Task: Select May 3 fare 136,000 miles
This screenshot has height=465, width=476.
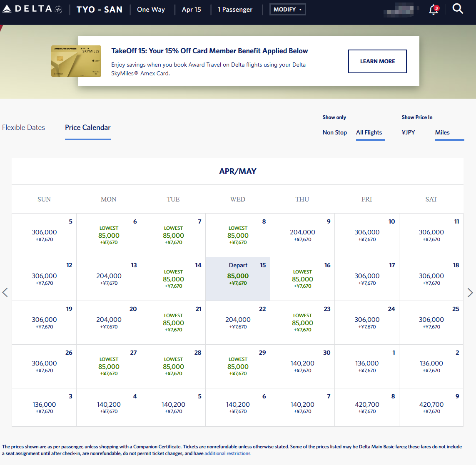Action: [x=44, y=407]
